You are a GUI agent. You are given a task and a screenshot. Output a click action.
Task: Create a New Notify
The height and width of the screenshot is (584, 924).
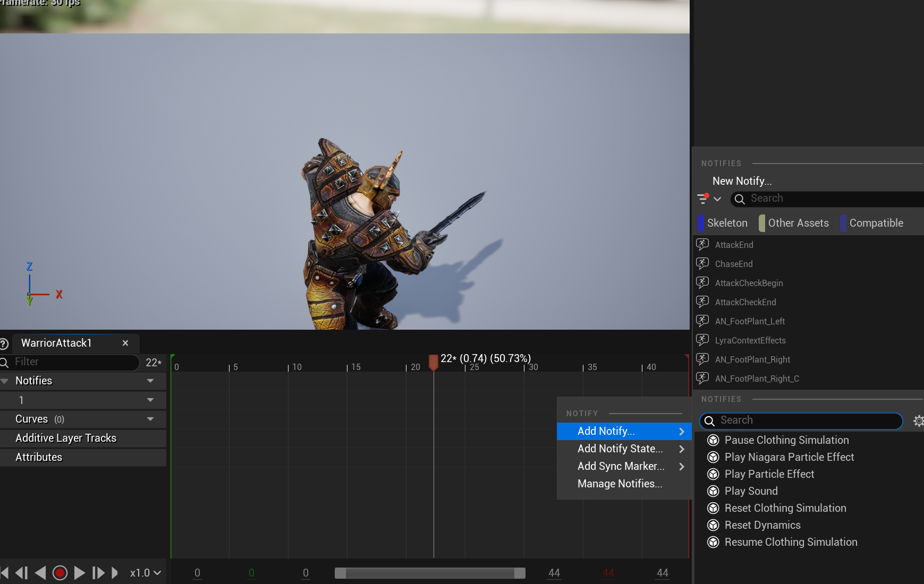click(742, 181)
